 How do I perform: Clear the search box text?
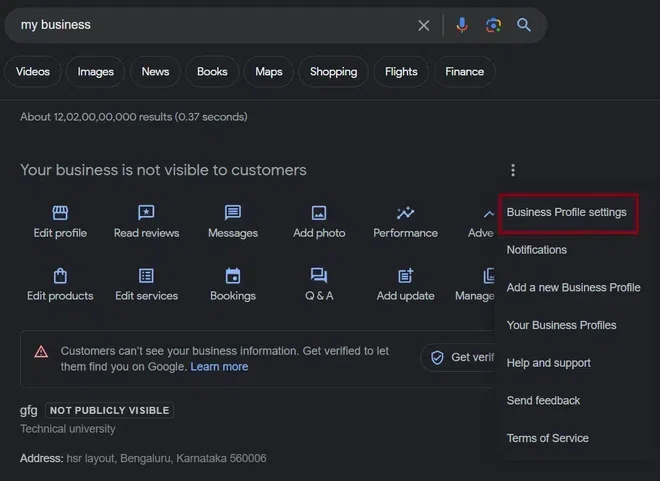[424, 25]
